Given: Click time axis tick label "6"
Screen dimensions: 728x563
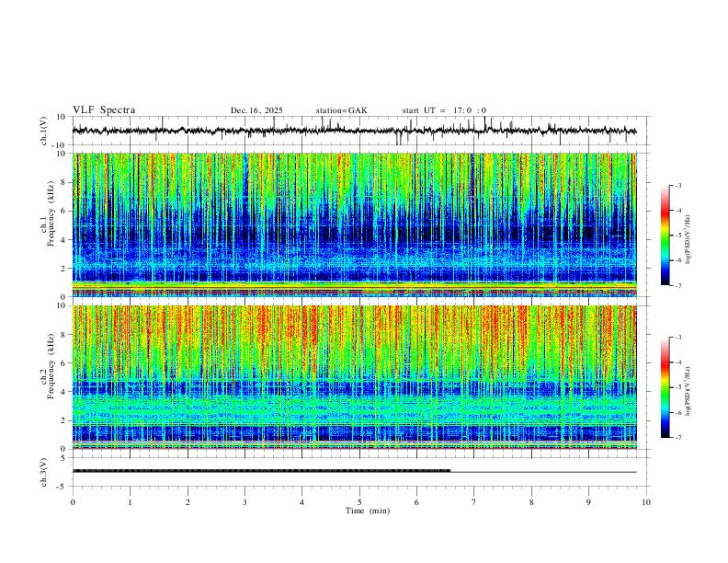Looking at the screenshot, I should pos(416,502).
